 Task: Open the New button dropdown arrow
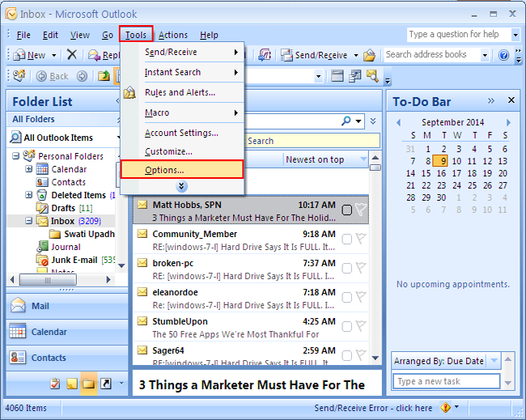(53, 55)
